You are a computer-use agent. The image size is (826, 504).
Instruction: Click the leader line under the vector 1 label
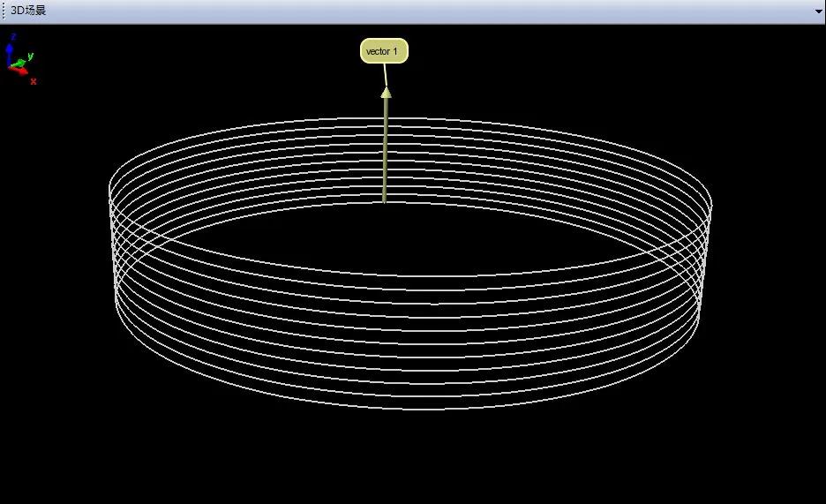385,76
